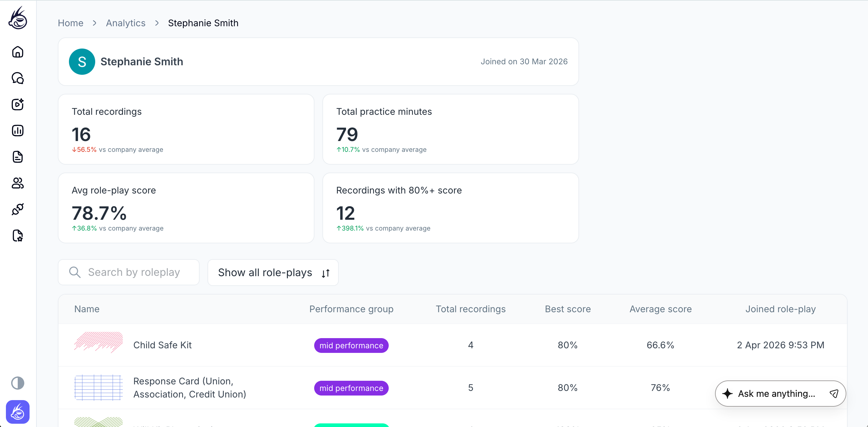Click the Child Safe Kit thumbnail
The height and width of the screenshot is (427, 868).
point(98,342)
